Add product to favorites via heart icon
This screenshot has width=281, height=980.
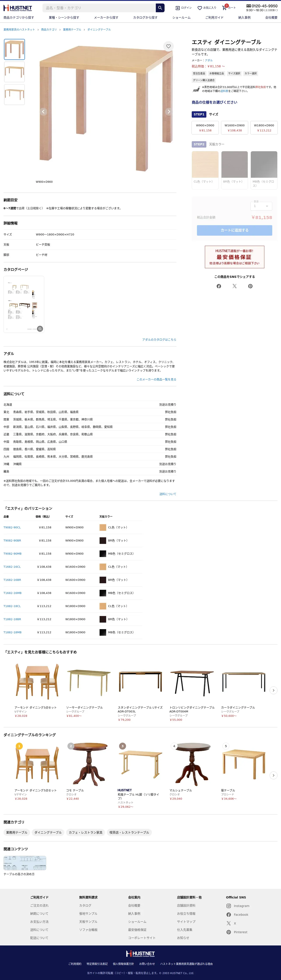(168, 46)
